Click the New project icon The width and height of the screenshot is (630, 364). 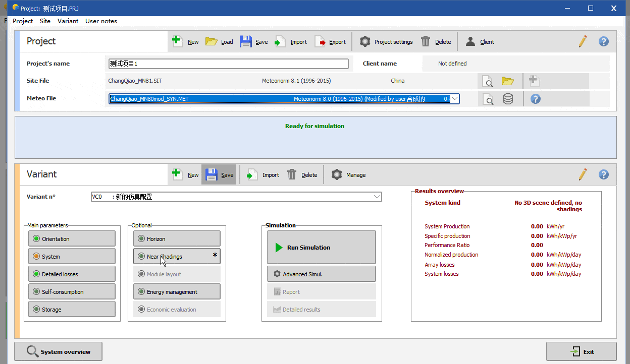coord(177,41)
